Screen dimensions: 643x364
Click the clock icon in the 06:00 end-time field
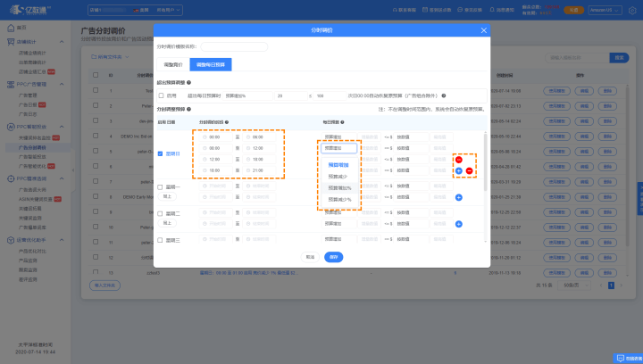pyautogui.click(x=248, y=137)
